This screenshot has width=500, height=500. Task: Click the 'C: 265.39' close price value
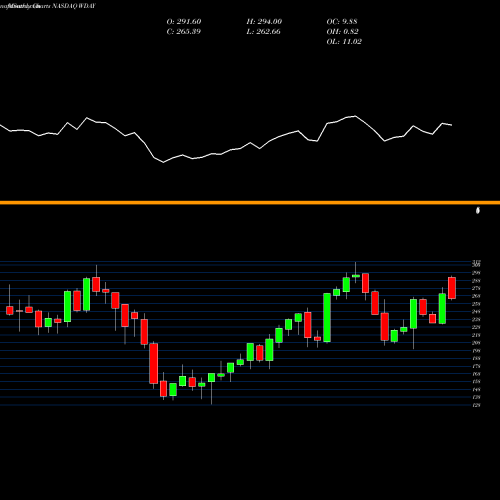coord(183,32)
